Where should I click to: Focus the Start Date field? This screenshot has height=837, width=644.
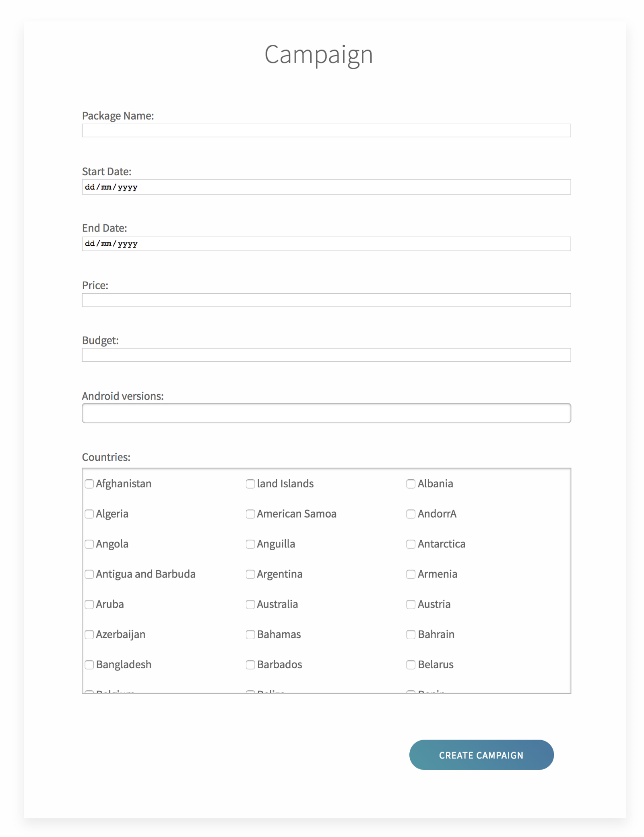coord(326,187)
